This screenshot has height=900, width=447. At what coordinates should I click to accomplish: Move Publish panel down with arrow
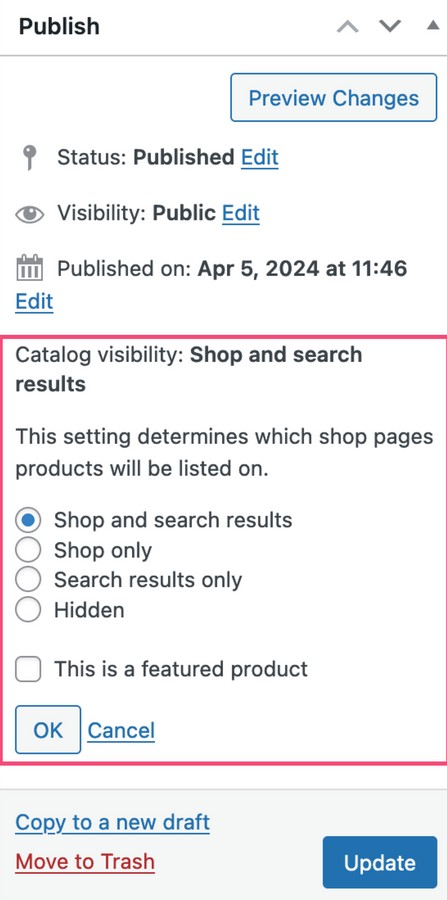point(390,26)
